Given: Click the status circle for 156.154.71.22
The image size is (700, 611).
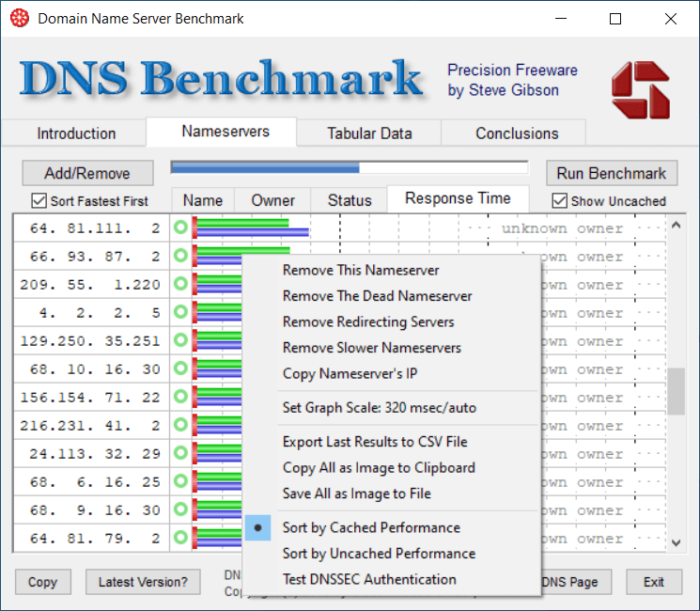Looking at the screenshot, I should (180, 396).
